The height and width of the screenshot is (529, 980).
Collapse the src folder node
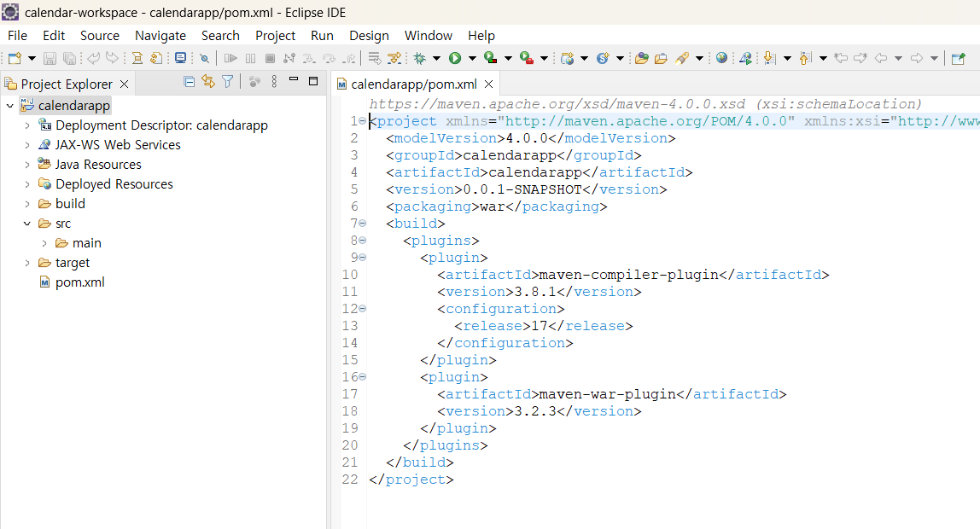[x=26, y=224]
